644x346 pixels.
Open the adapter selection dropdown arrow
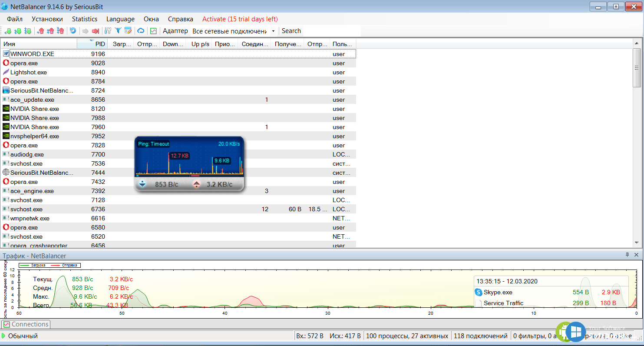[273, 31]
